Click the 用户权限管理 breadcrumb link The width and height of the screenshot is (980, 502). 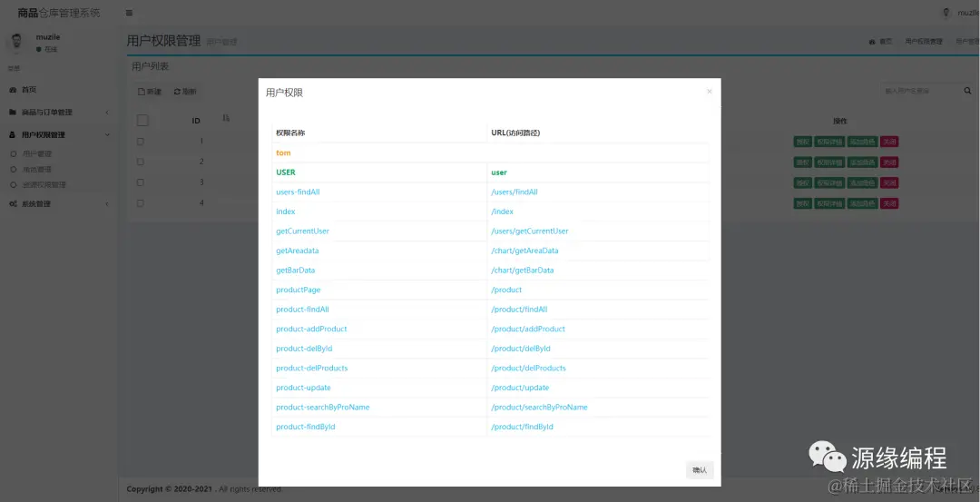[924, 42]
